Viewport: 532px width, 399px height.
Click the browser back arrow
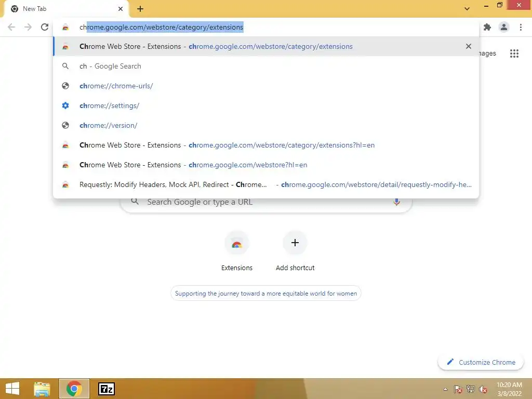pyautogui.click(x=11, y=27)
